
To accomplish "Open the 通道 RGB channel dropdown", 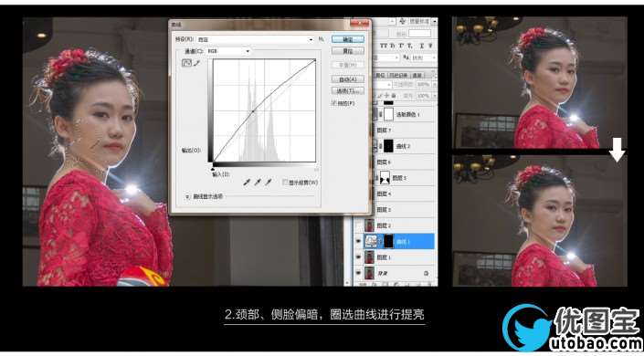I will tap(228, 51).
